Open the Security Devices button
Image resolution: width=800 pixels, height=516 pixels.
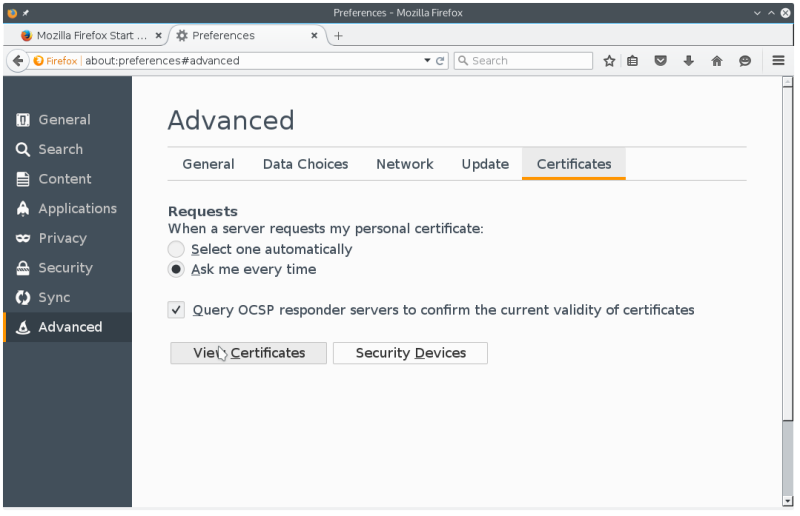[410, 353]
